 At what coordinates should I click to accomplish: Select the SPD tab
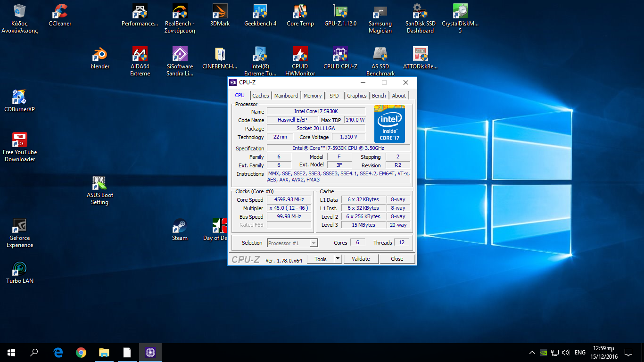click(x=334, y=95)
